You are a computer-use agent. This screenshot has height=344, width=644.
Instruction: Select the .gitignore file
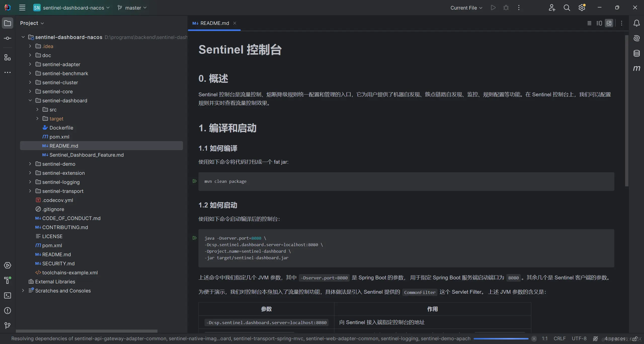pyautogui.click(x=53, y=209)
